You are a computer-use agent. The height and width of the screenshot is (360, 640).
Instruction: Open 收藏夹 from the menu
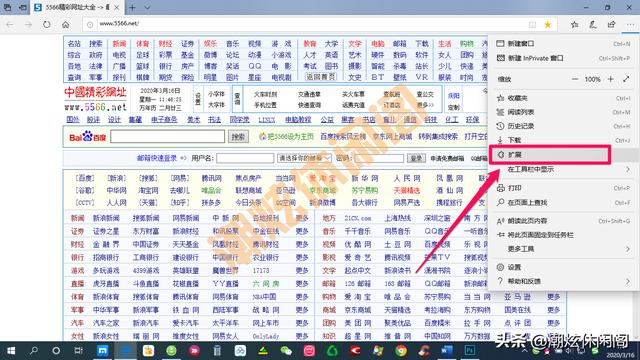(x=563, y=98)
